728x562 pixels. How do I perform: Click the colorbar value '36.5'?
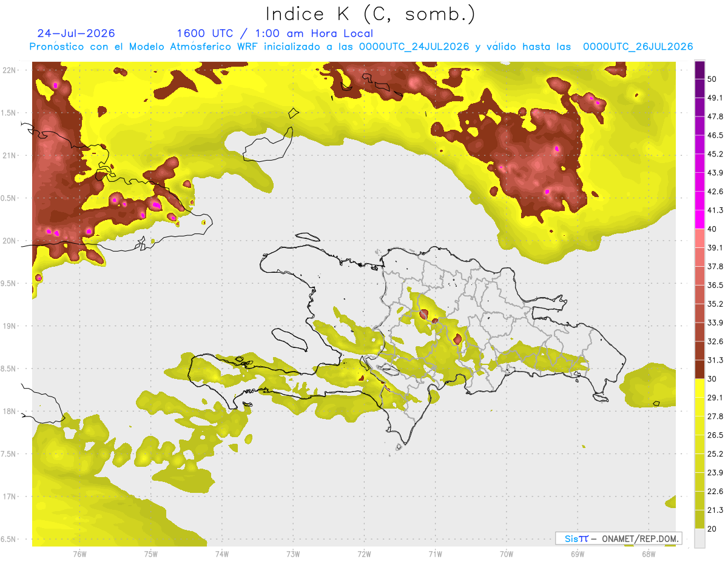(x=715, y=285)
